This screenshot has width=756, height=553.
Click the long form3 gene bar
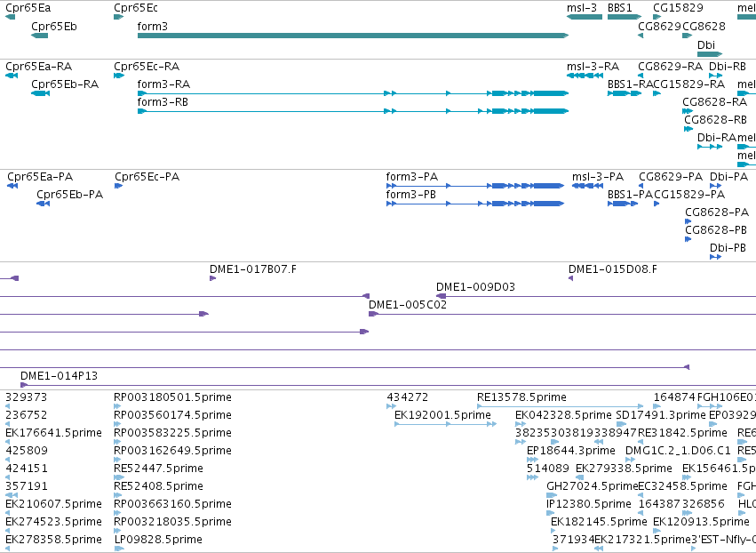pyautogui.click(x=353, y=36)
